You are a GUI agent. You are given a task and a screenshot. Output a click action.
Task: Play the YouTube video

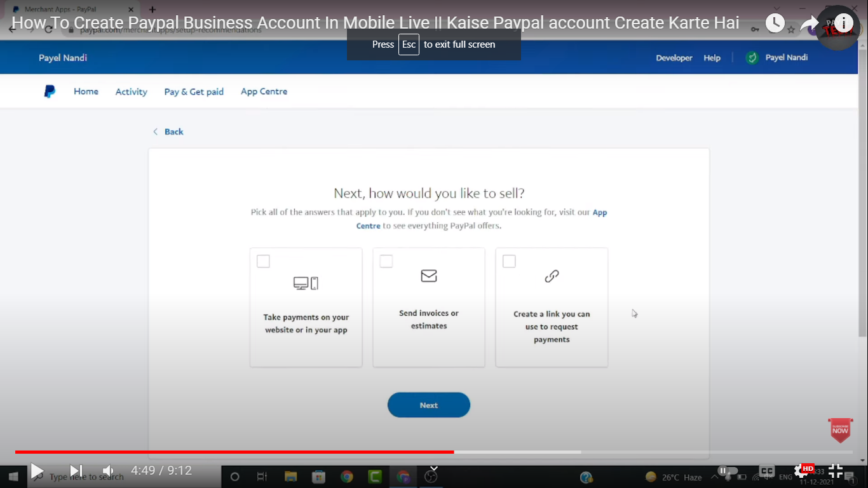(37, 471)
